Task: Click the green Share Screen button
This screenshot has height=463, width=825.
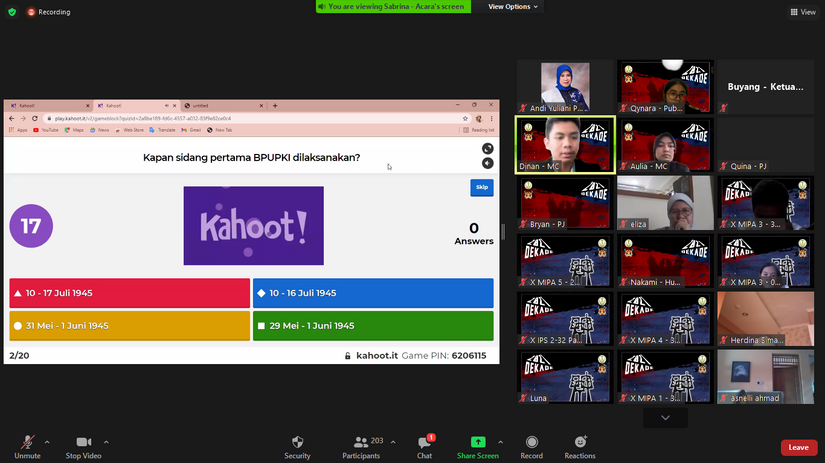Action: click(x=478, y=447)
